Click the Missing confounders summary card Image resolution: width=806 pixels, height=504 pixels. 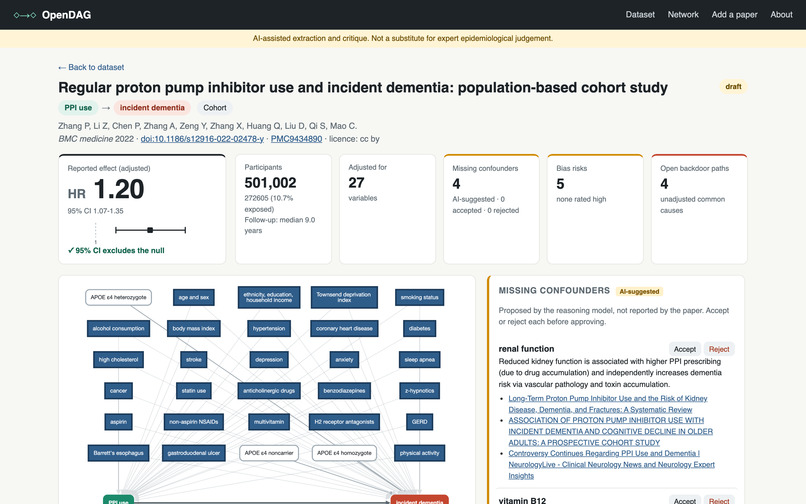pos(491,209)
